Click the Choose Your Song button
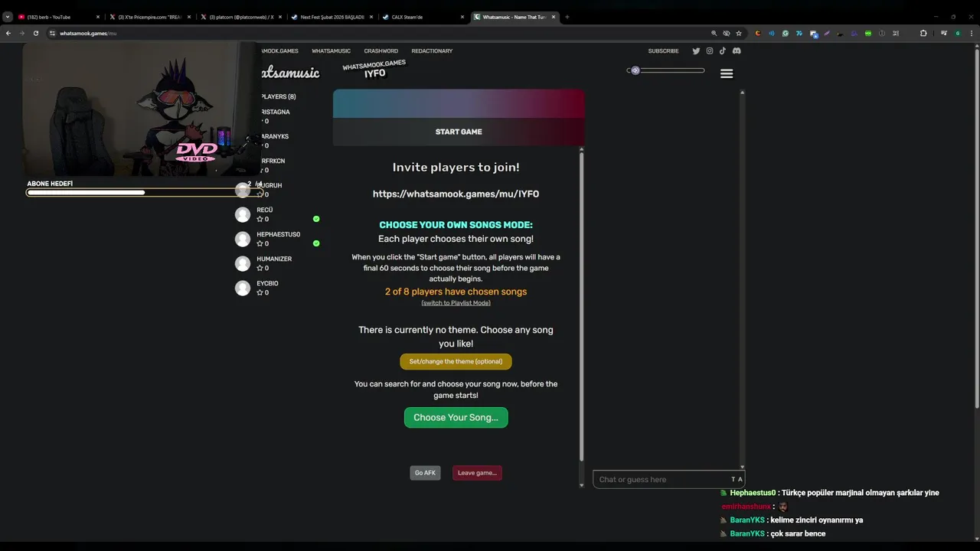This screenshot has width=980, height=551. (x=456, y=418)
